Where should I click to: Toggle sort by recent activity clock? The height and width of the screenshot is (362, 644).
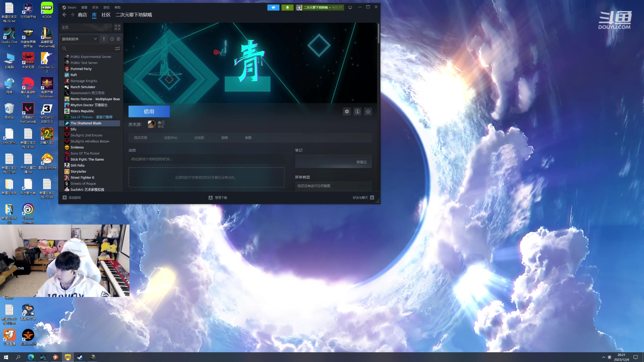[x=112, y=39]
